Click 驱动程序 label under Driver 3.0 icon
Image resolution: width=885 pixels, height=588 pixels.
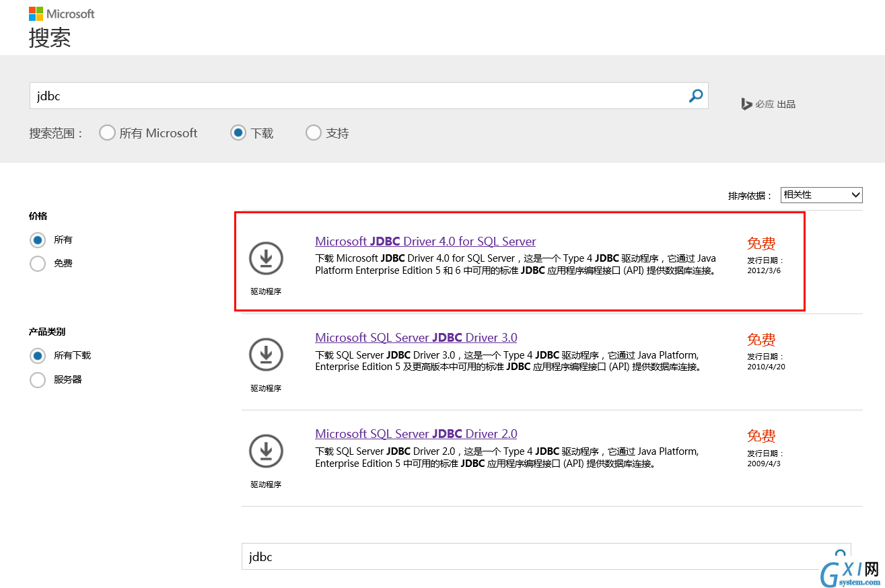coord(266,388)
